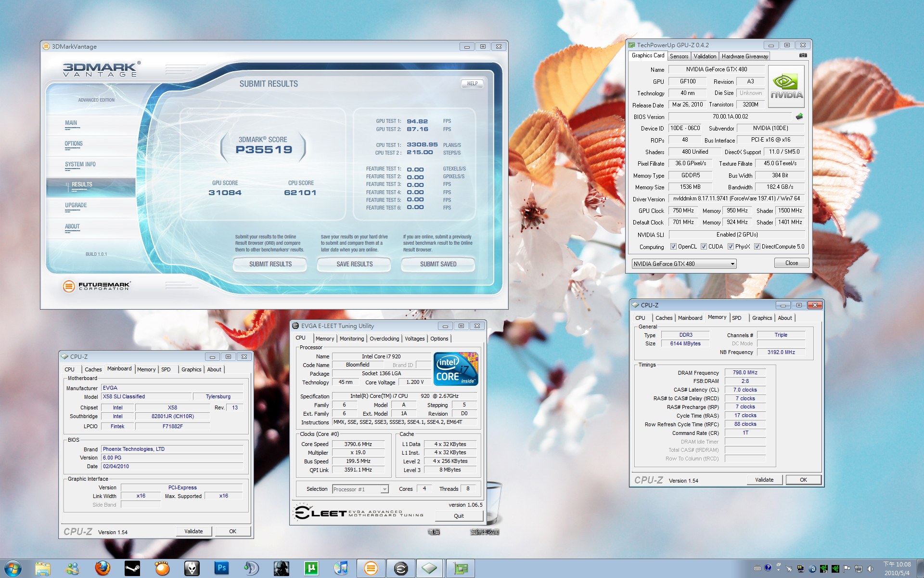Open Overclocking tab in E-LEET
924x578 pixels.
click(x=384, y=339)
